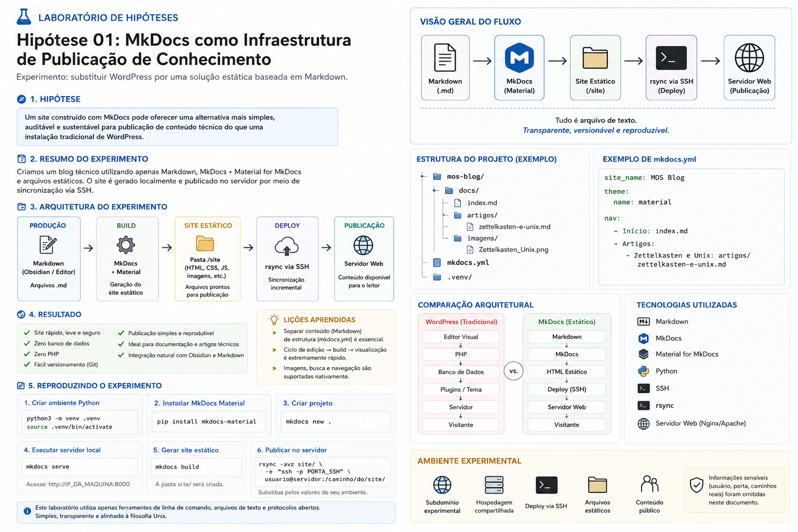Click the icon beside heading 4. Resultado
Screen dimensions: 798x532
tap(21, 314)
